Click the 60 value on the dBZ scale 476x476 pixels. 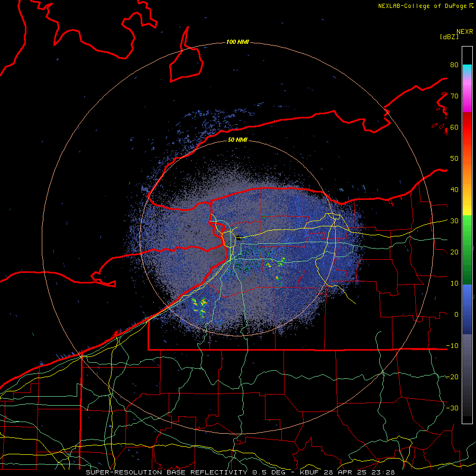tap(454, 127)
